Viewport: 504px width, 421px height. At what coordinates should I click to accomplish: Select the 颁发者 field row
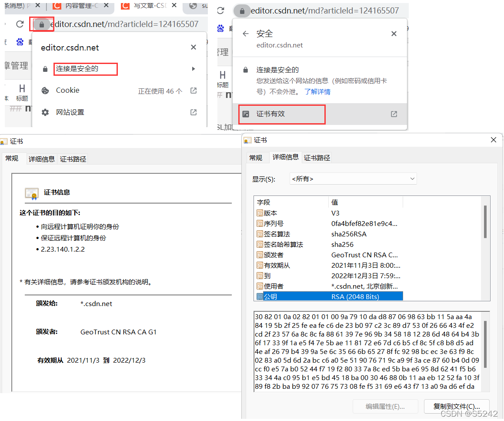(329, 255)
